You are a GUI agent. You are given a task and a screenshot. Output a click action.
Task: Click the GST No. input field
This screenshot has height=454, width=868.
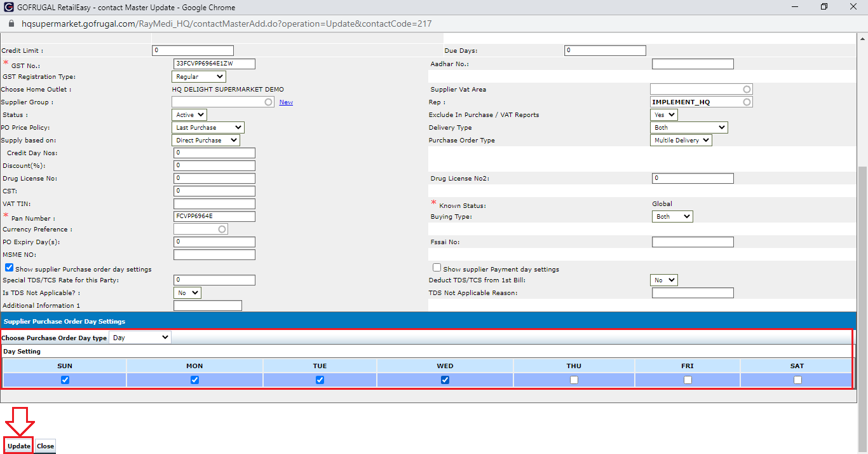[214, 64]
